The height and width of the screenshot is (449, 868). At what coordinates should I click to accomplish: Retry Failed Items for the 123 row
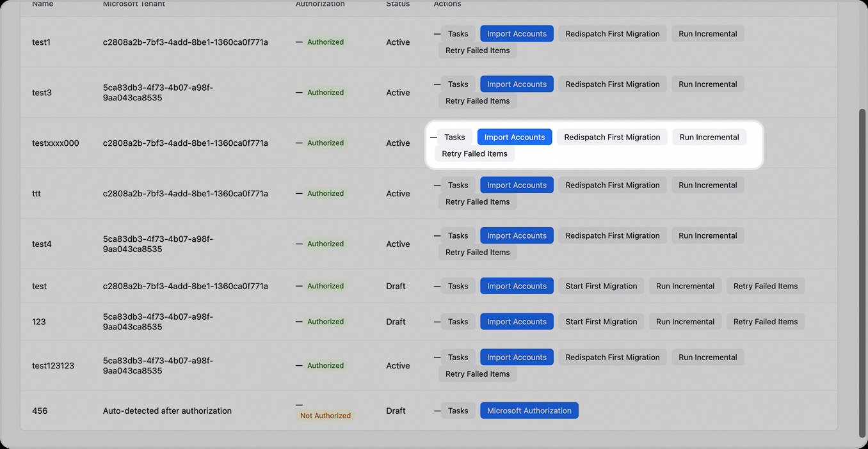tap(766, 322)
